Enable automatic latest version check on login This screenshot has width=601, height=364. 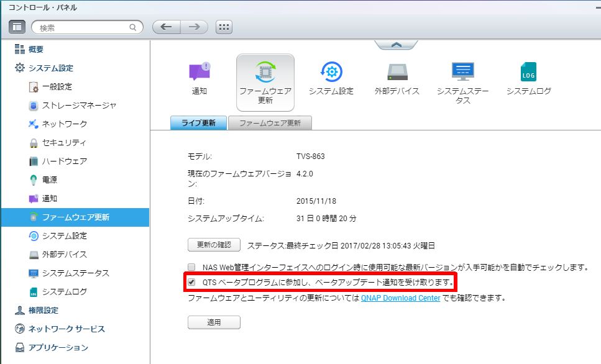[x=191, y=267]
